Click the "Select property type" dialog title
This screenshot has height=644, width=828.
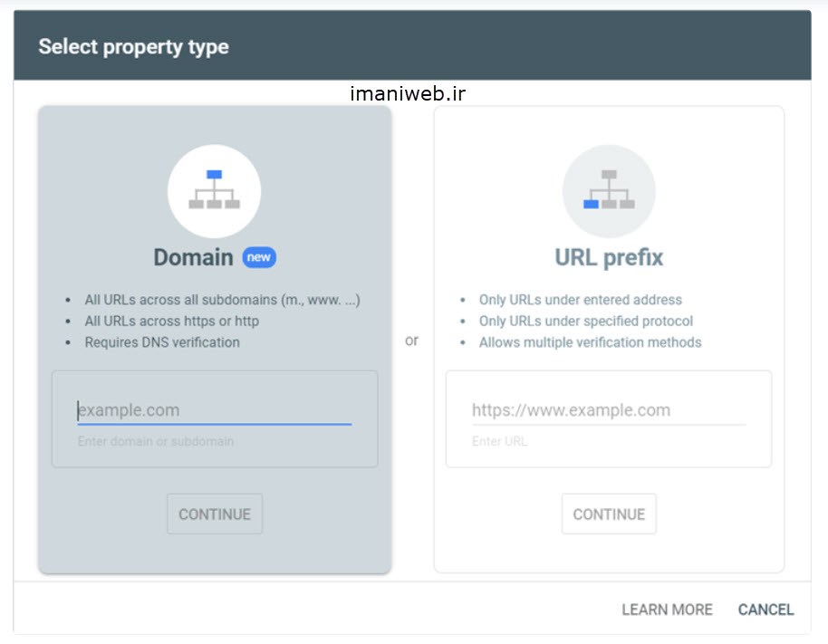click(x=133, y=47)
